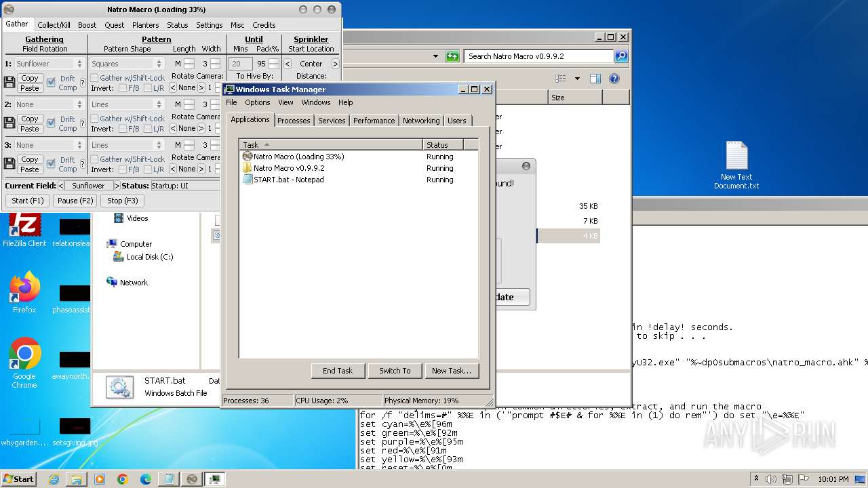The height and width of the screenshot is (488, 868).
Task: Click the save icon for field slot 1
Action: 9,83
